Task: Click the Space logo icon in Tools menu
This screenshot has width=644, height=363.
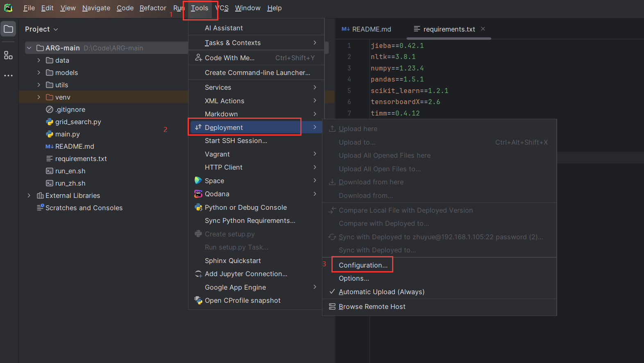Action: click(x=198, y=181)
